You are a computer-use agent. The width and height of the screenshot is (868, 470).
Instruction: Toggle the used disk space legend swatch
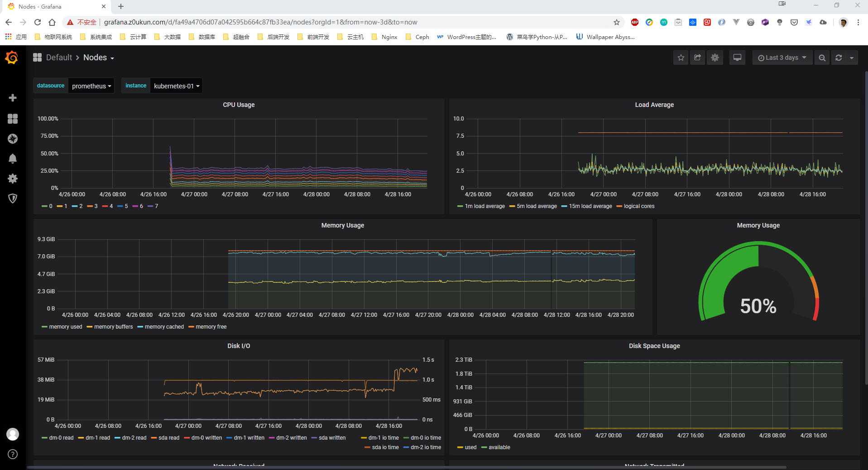point(460,447)
